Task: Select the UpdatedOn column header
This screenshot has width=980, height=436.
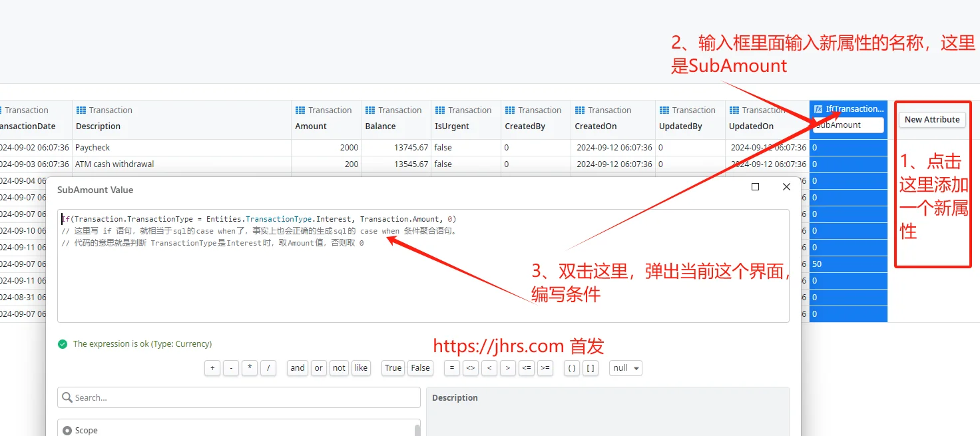Action: pos(767,119)
